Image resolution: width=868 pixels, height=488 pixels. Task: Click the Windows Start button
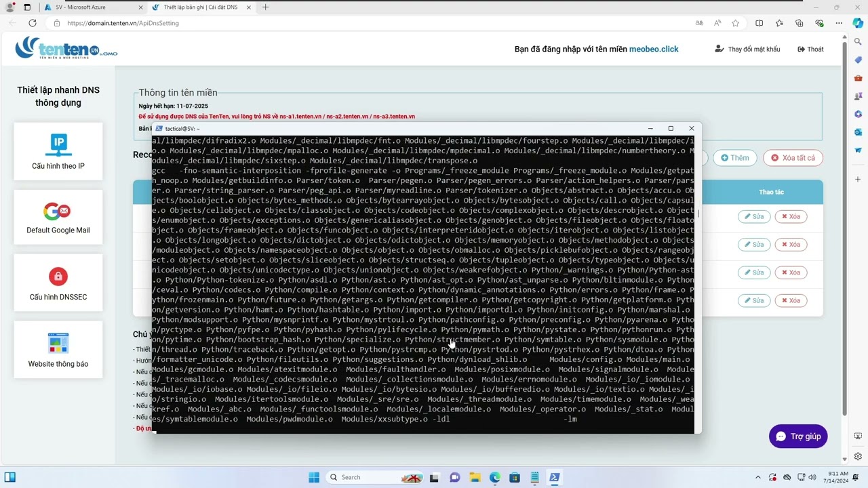pos(314,477)
